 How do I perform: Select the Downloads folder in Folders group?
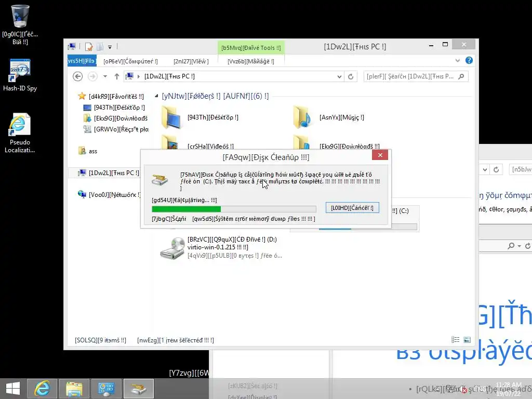coord(337,143)
